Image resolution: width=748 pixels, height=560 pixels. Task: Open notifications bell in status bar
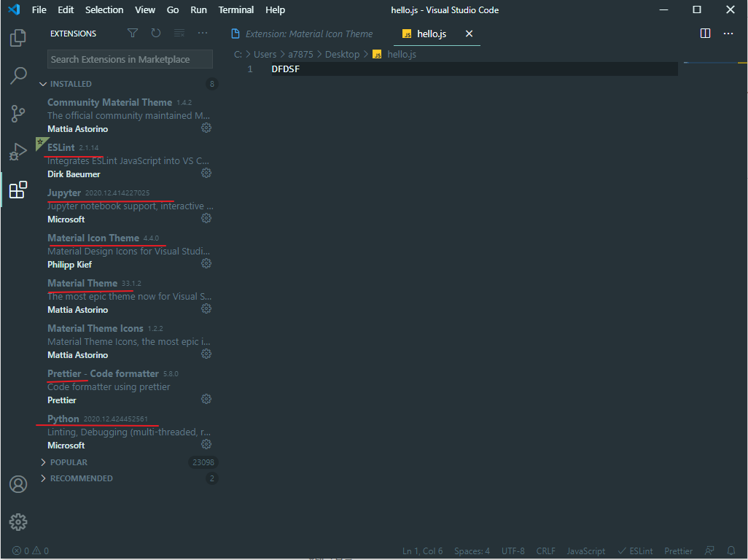tap(731, 551)
